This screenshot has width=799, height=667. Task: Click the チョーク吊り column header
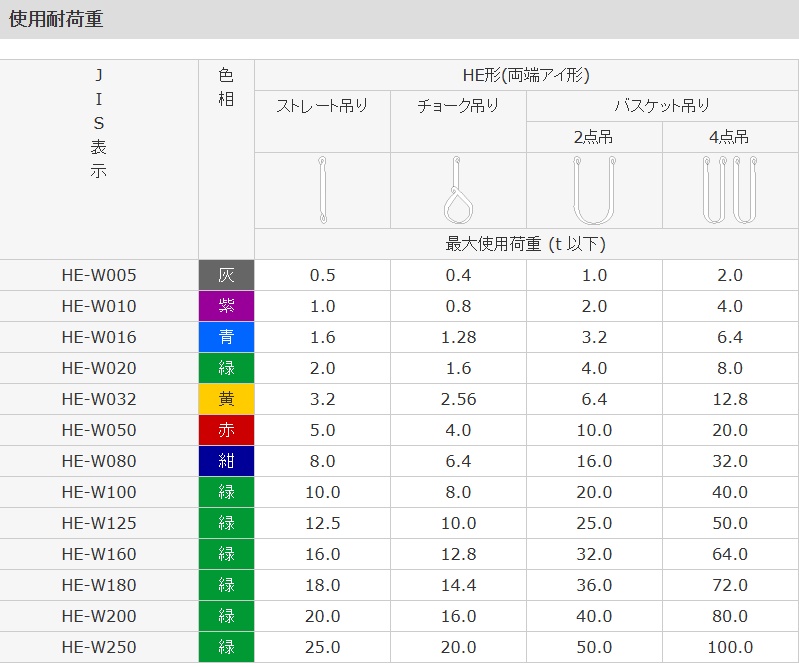click(x=457, y=106)
